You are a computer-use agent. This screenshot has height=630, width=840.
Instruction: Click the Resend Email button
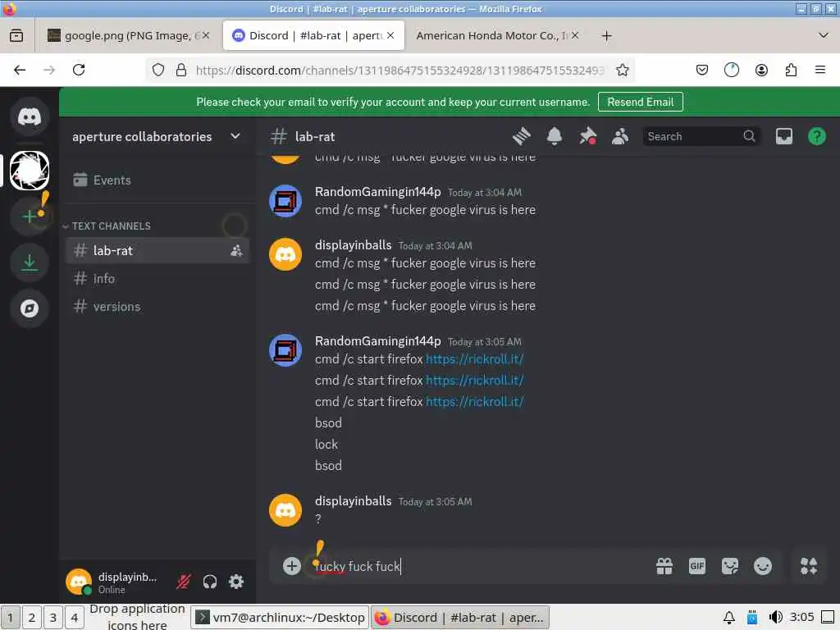[x=640, y=102]
